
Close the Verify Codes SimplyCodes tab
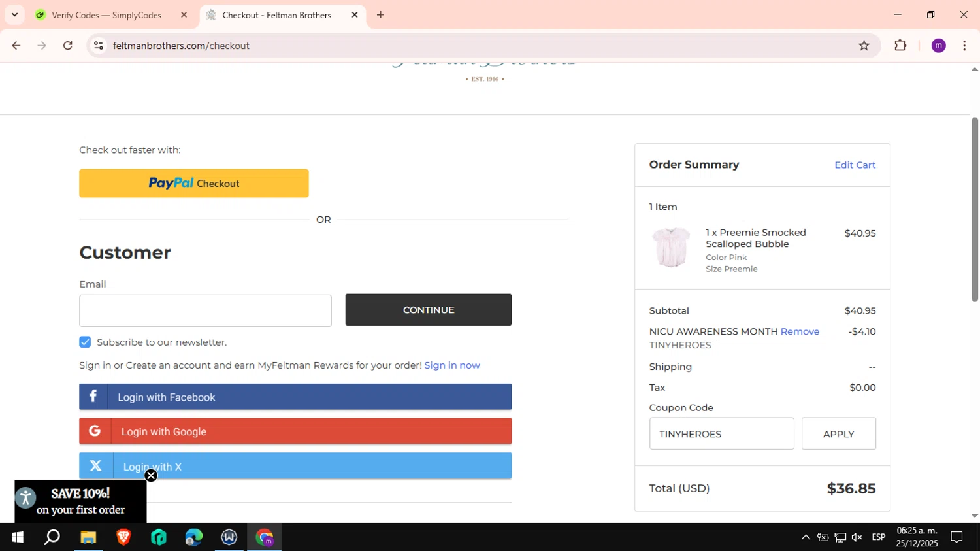tap(184, 14)
